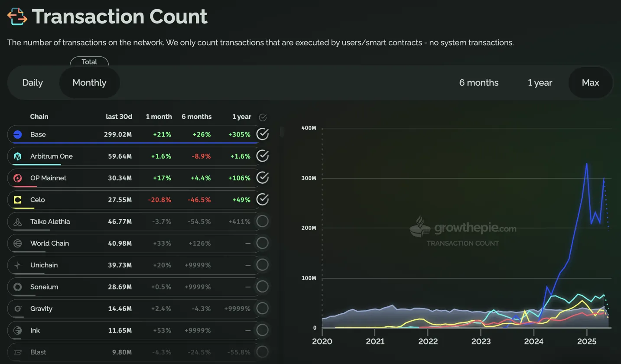Image resolution: width=621 pixels, height=364 pixels.
Task: Click Arbitrum One value 59.64M
Action: (x=120, y=156)
